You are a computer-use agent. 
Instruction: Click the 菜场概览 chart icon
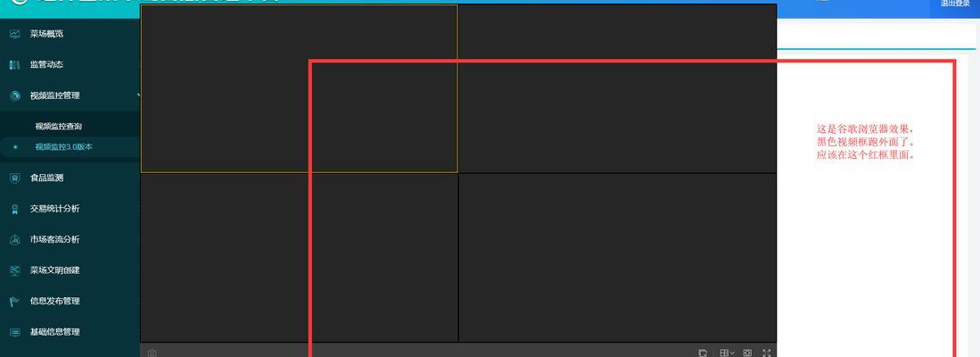(x=15, y=34)
